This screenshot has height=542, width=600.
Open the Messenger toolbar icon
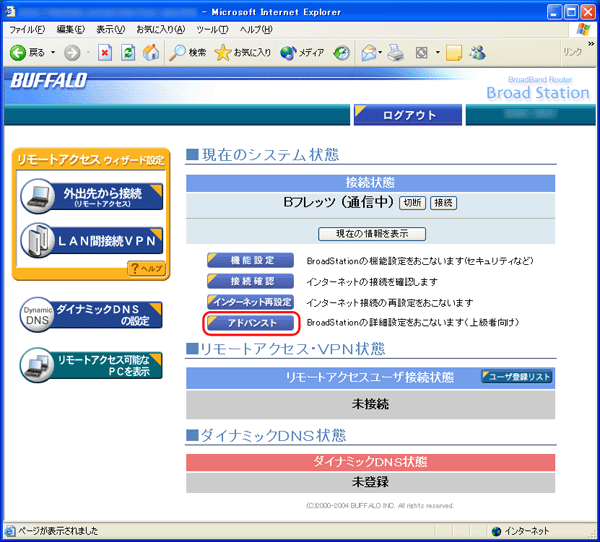pyautogui.click(x=478, y=53)
